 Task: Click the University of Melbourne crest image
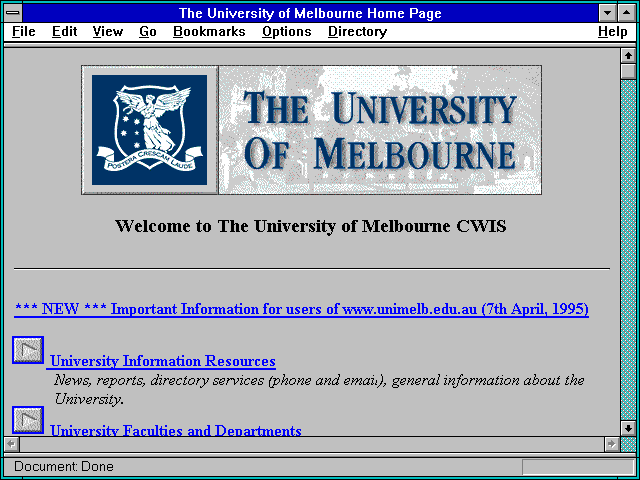coord(149,130)
